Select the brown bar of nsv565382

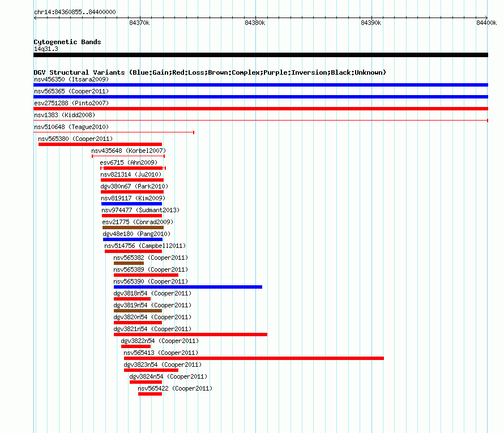(129, 263)
